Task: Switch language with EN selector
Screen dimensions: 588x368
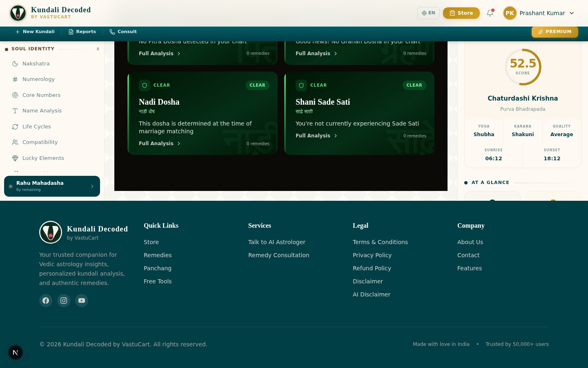Action: [428, 13]
